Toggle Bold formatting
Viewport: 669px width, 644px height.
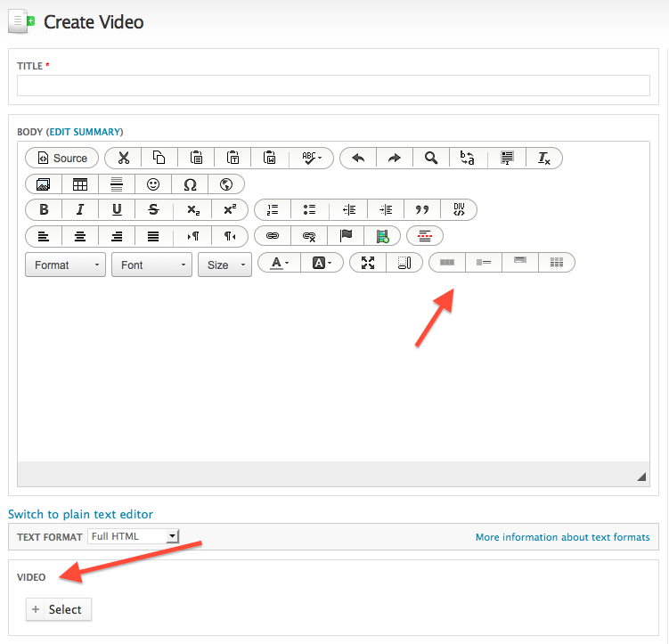coord(44,210)
